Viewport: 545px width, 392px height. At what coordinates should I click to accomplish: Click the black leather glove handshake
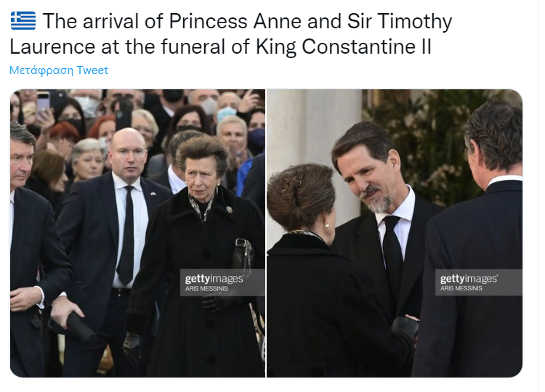[x=405, y=328]
